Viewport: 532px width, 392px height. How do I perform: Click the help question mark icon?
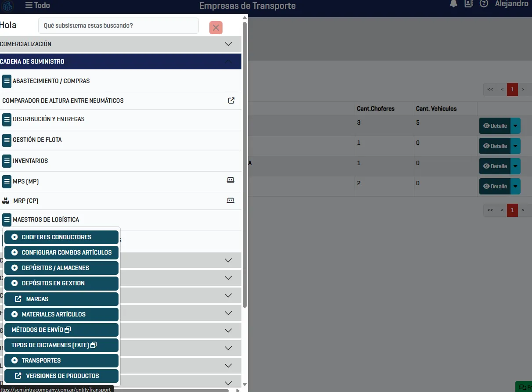(x=484, y=4)
